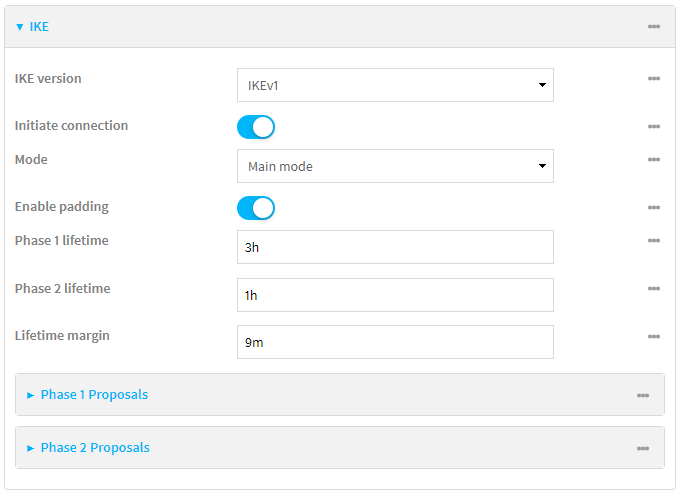Click the Lifetime margin options icon
The width and height of the screenshot is (681, 494).
[x=653, y=337]
